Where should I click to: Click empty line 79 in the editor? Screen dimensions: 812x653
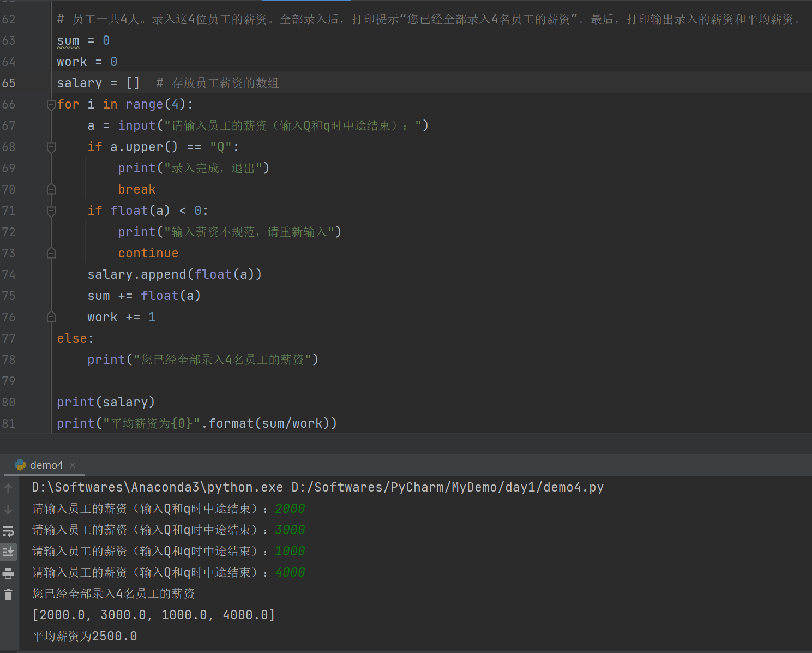431,381
